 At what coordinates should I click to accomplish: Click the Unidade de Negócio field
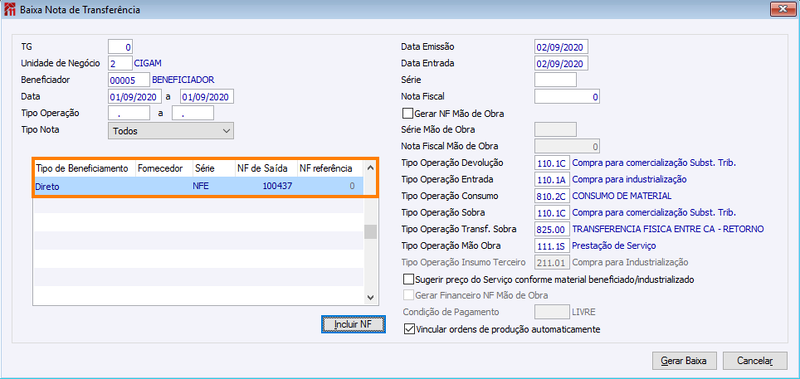120,63
